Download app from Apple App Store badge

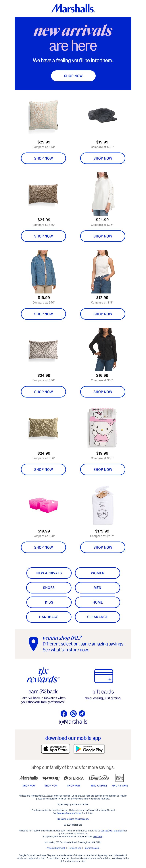[x=55, y=749]
